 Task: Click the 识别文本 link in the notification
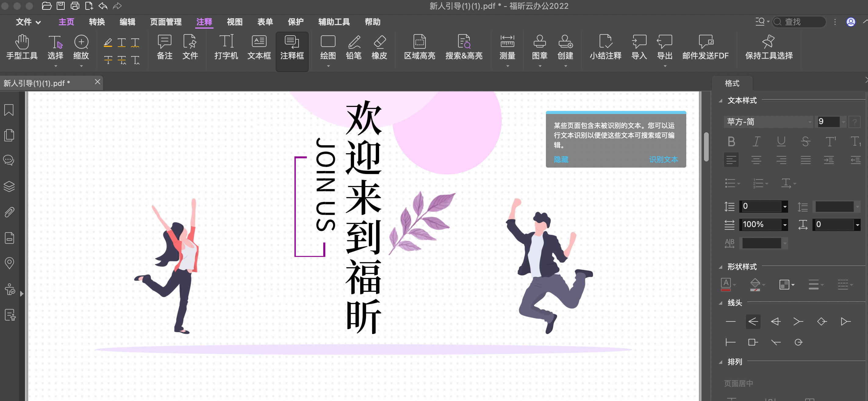663,159
